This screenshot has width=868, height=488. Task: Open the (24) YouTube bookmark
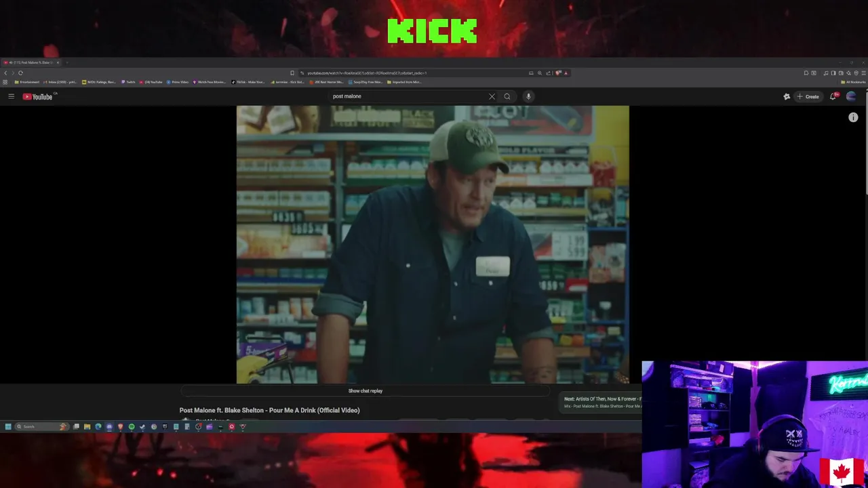(151, 82)
